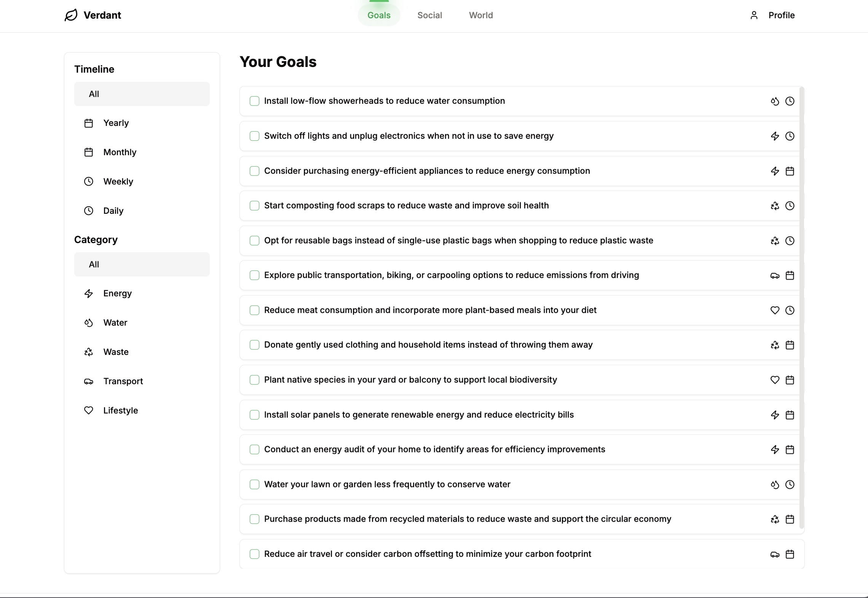Click the calendar icon beside Yearly timeline
Image resolution: width=868 pixels, height=598 pixels.
pyautogui.click(x=89, y=123)
